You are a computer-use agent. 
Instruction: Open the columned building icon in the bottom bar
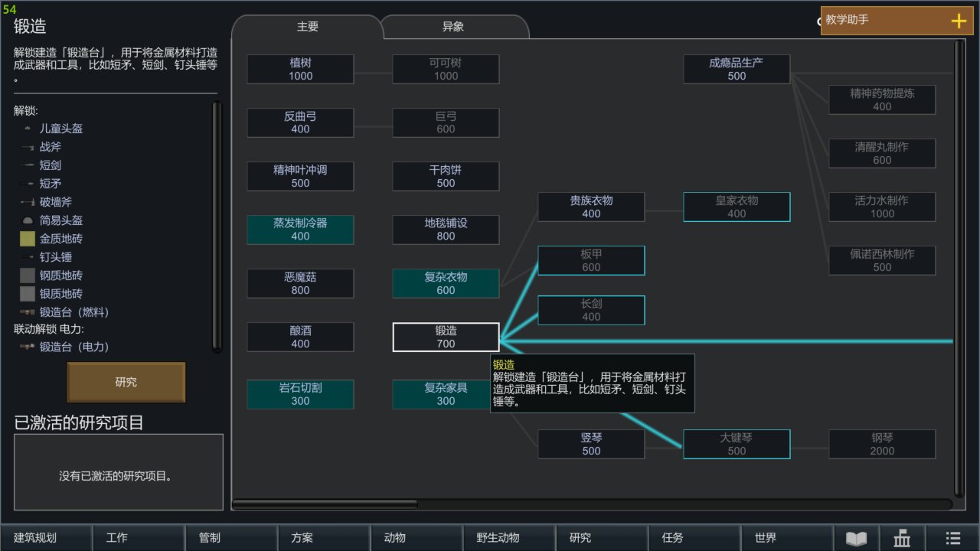902,538
